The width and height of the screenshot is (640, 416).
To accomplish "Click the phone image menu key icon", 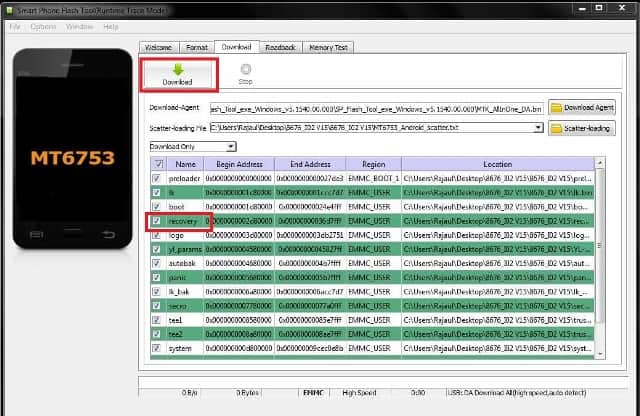I will pyautogui.click(x=36, y=234).
